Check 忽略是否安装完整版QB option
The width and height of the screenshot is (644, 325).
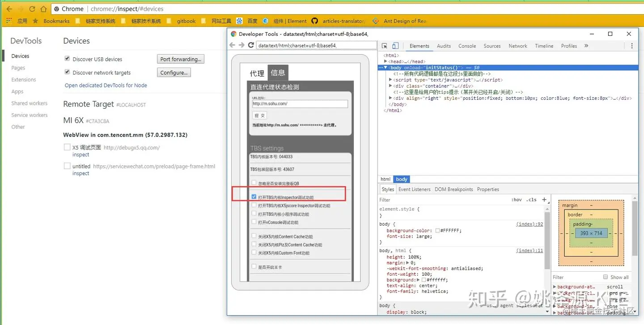[x=254, y=183]
